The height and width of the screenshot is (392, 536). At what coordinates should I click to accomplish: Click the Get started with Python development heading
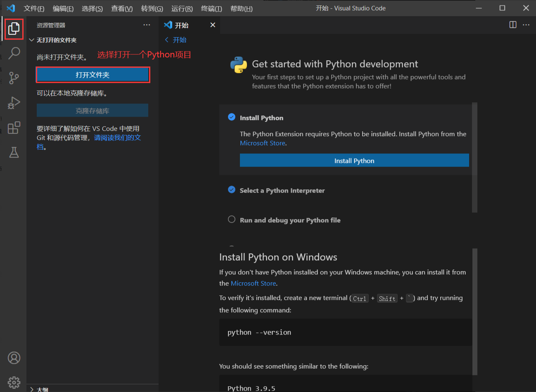[335, 64]
